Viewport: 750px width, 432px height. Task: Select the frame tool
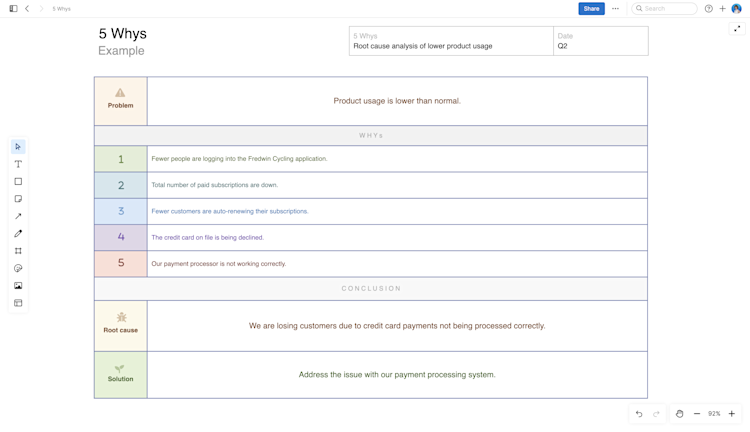(x=18, y=251)
